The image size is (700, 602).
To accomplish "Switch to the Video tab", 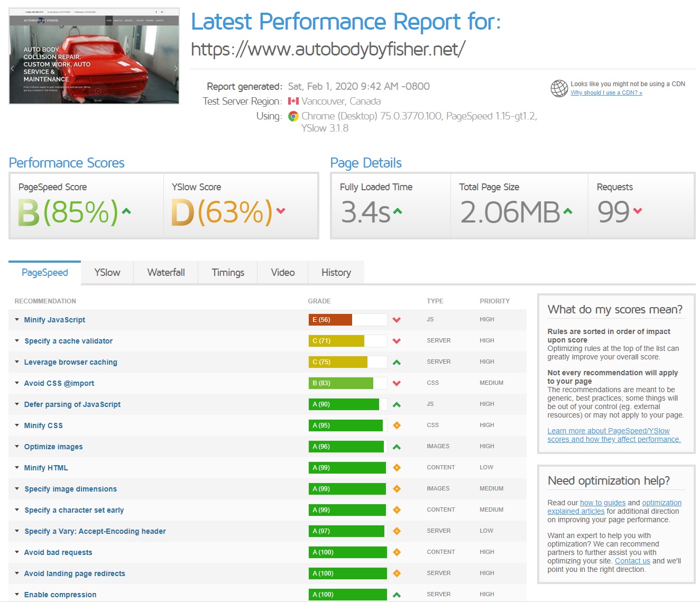I will [x=283, y=273].
